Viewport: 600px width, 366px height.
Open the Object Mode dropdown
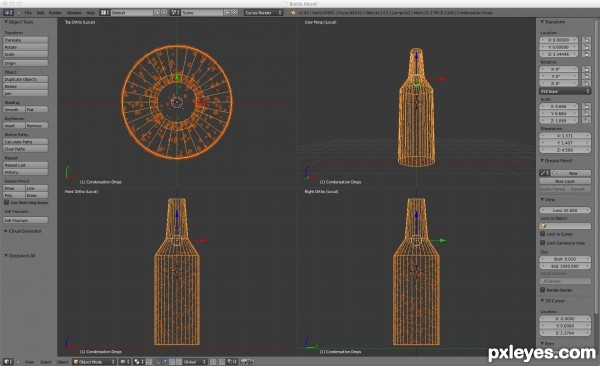(x=94, y=362)
